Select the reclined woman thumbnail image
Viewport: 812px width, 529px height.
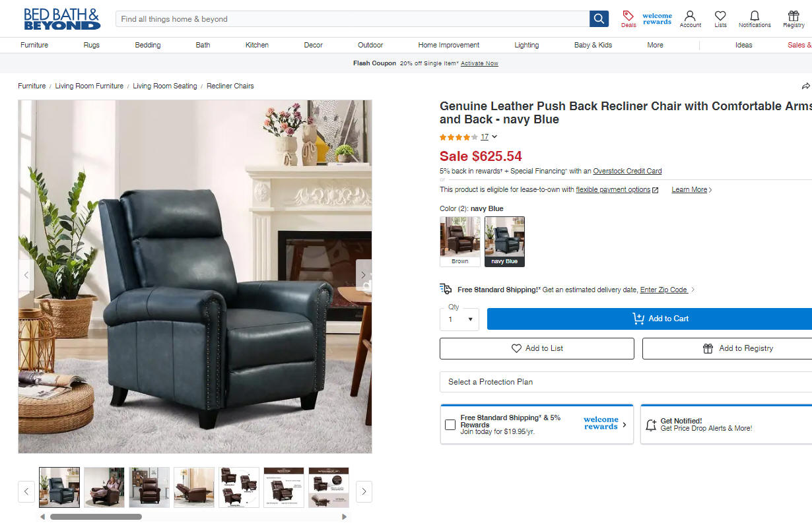(104, 487)
